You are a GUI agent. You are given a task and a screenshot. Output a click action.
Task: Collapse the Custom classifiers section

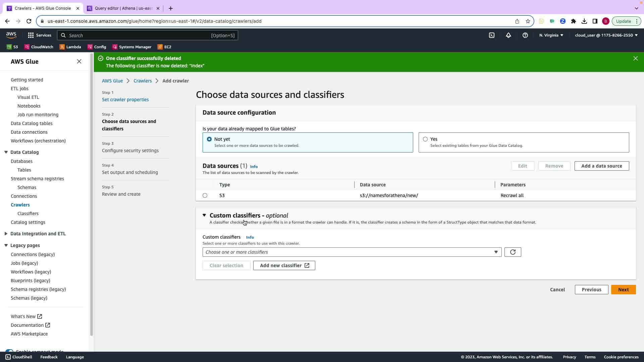tap(204, 215)
